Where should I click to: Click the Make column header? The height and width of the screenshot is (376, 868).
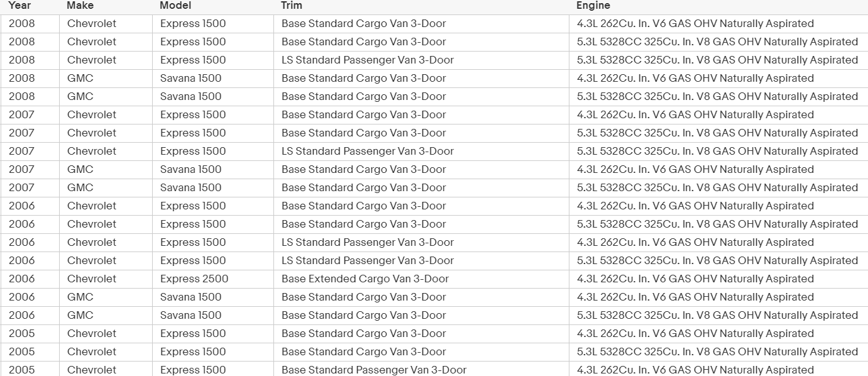point(80,6)
